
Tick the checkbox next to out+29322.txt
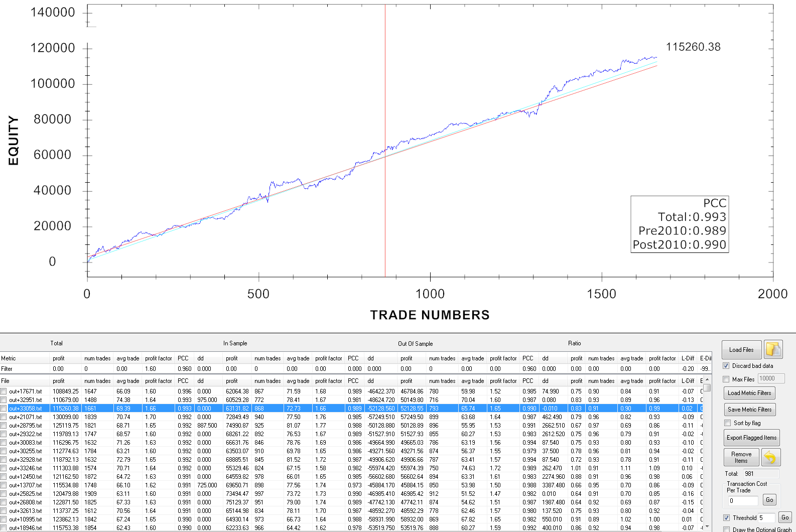pos(4,434)
